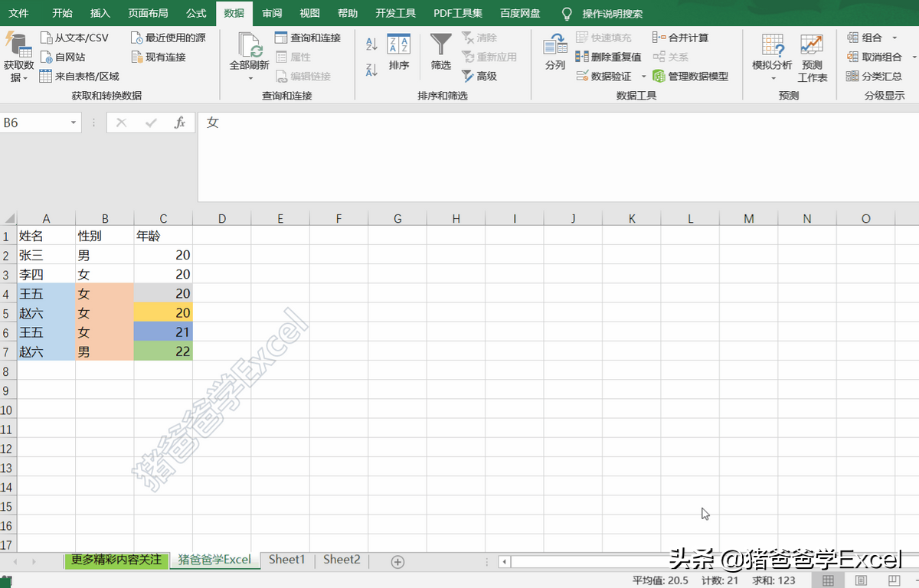Image resolution: width=919 pixels, height=588 pixels.
Task: Click 删除重复值
Action: point(609,57)
